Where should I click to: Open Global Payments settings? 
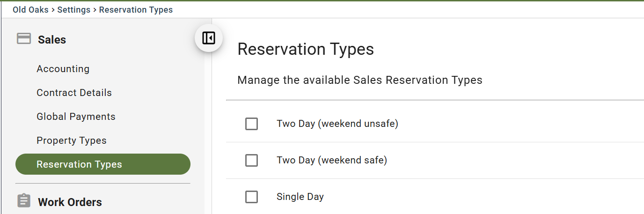pos(76,117)
